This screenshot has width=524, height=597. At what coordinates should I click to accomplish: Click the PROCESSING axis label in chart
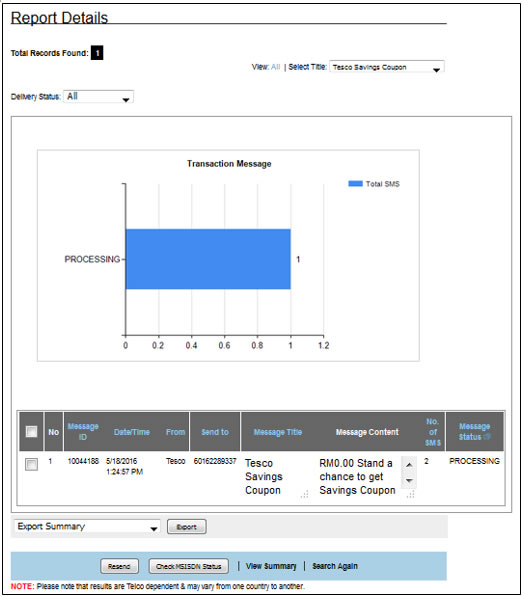(x=92, y=259)
